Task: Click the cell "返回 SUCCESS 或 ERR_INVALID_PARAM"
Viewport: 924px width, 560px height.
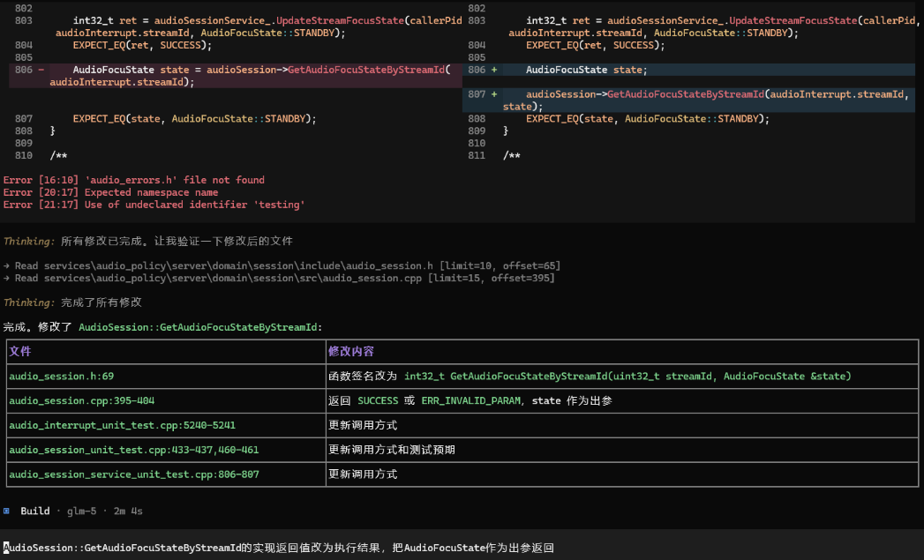Action: pyautogui.click(x=622, y=401)
